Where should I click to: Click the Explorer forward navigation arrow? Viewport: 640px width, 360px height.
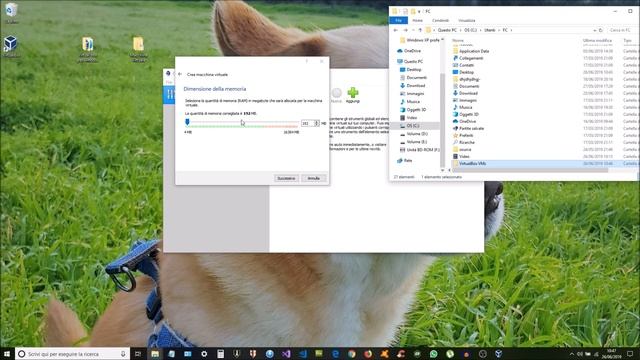coord(405,30)
